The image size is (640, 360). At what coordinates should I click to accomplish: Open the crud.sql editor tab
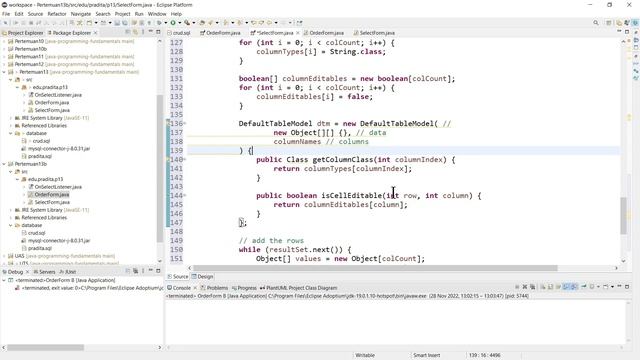(x=179, y=33)
